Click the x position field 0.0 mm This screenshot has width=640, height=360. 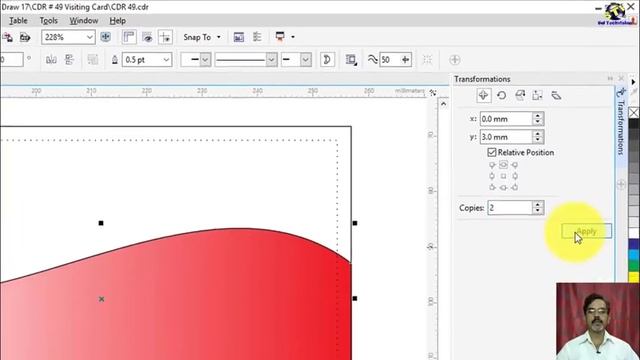click(506, 119)
